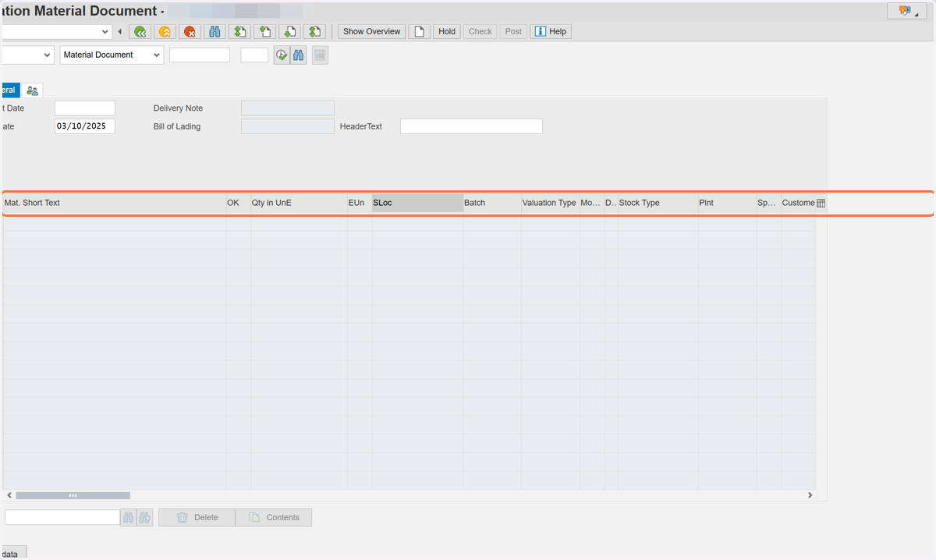Click table settings icon after Custome column
The image size is (936, 560).
point(821,203)
